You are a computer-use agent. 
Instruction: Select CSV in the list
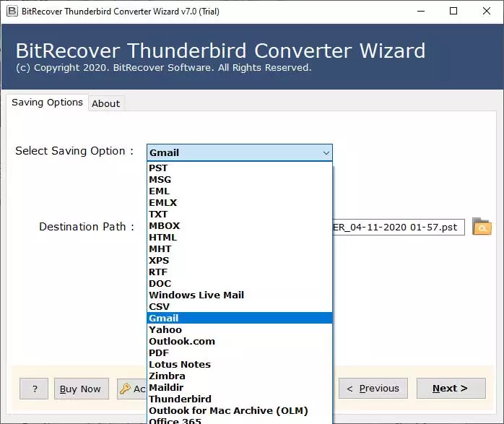click(240, 307)
